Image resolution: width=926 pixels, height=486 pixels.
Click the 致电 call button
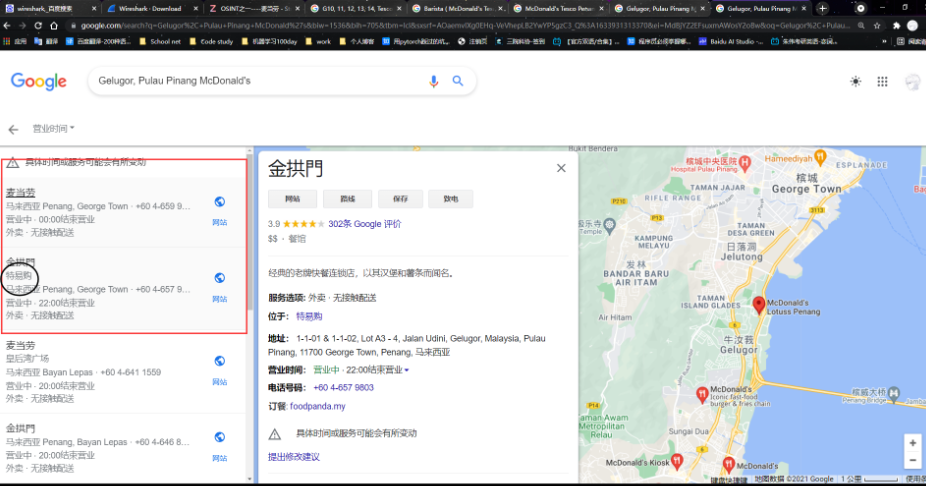tap(451, 199)
